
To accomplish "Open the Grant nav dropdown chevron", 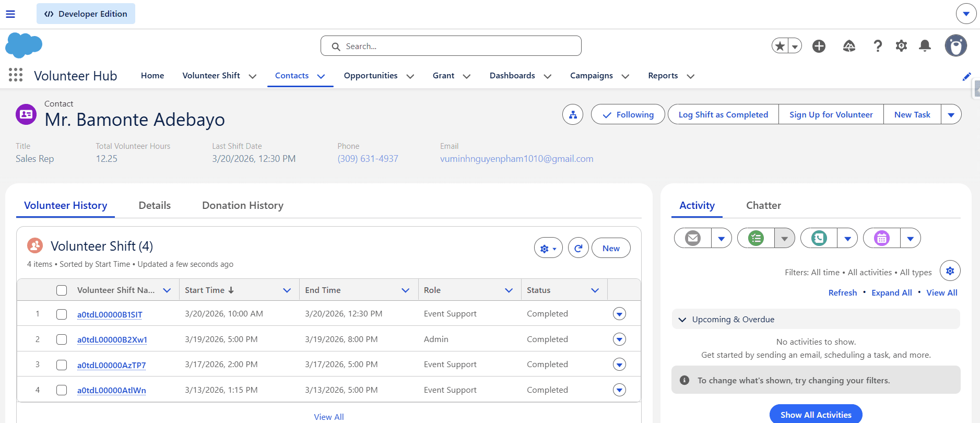I will point(467,76).
